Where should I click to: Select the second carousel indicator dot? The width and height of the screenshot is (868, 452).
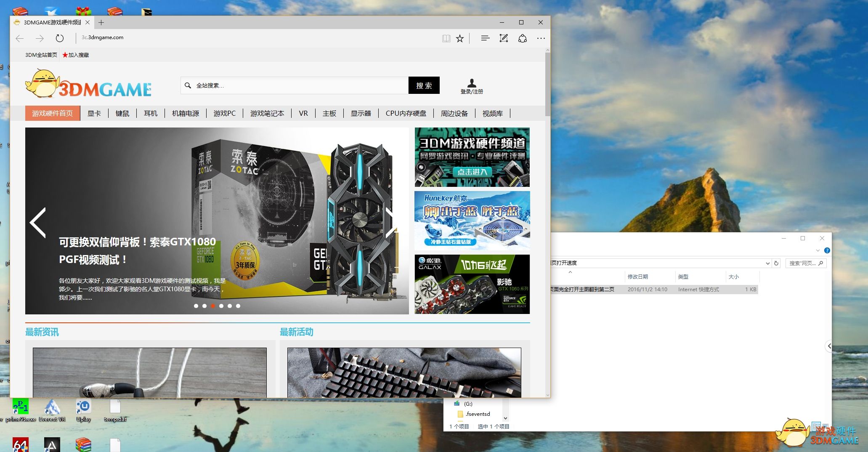[x=204, y=306]
